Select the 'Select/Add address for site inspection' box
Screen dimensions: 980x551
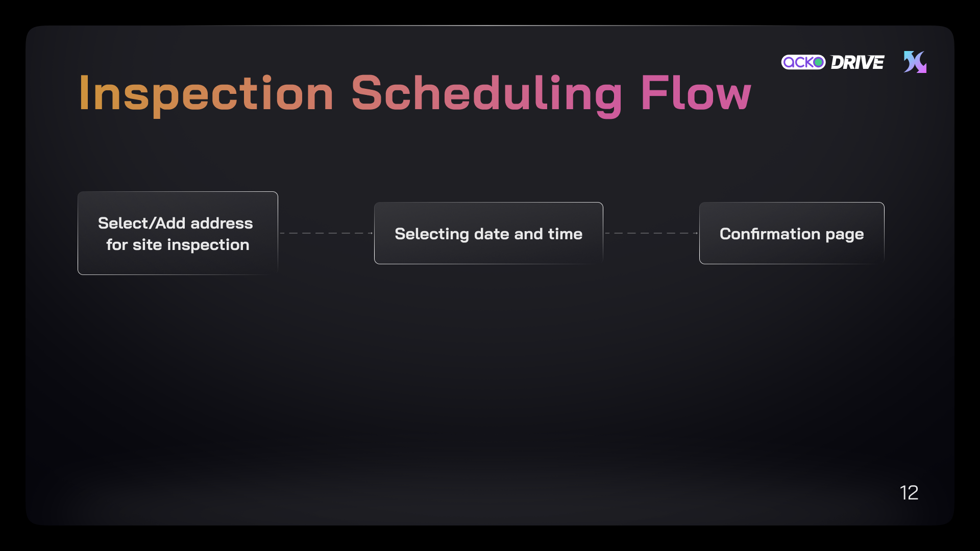pyautogui.click(x=178, y=233)
